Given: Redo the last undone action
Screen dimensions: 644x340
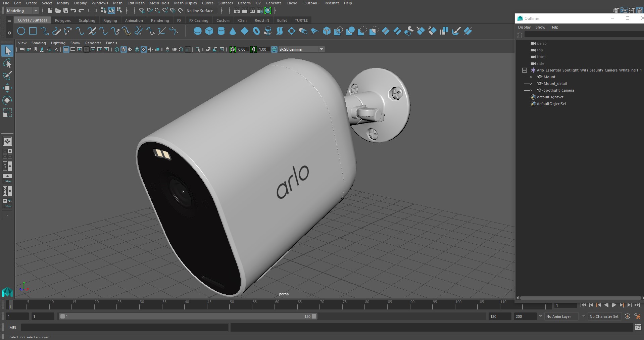Looking at the screenshot, I should (81, 11).
